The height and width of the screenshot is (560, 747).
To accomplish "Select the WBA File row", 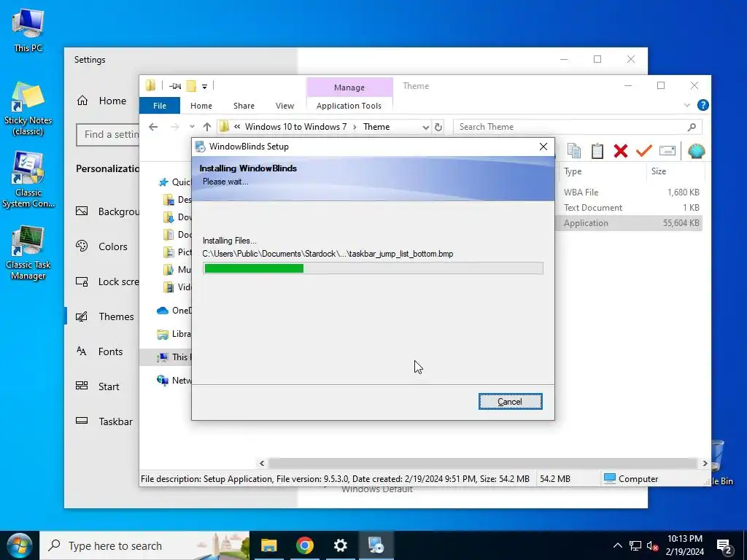I will pos(629,192).
